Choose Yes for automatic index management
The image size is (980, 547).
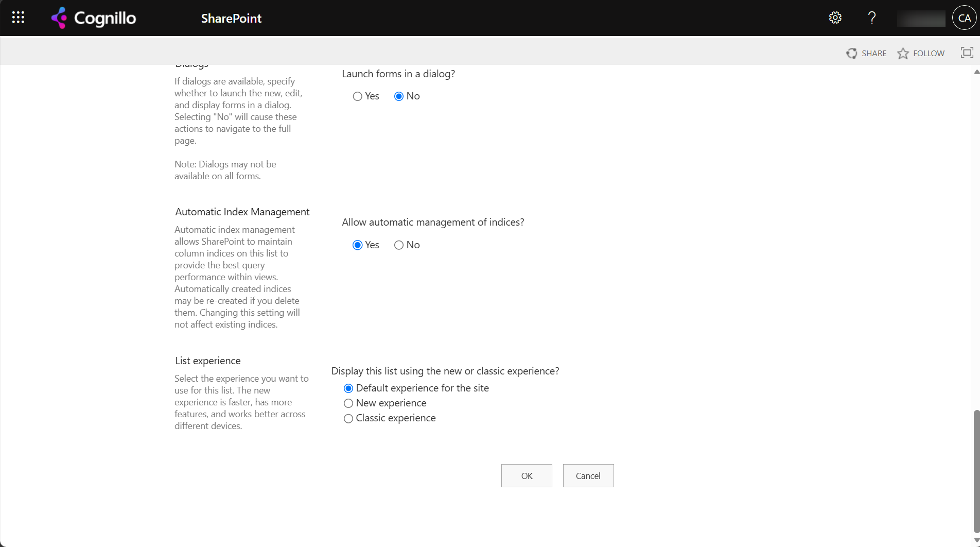click(357, 245)
